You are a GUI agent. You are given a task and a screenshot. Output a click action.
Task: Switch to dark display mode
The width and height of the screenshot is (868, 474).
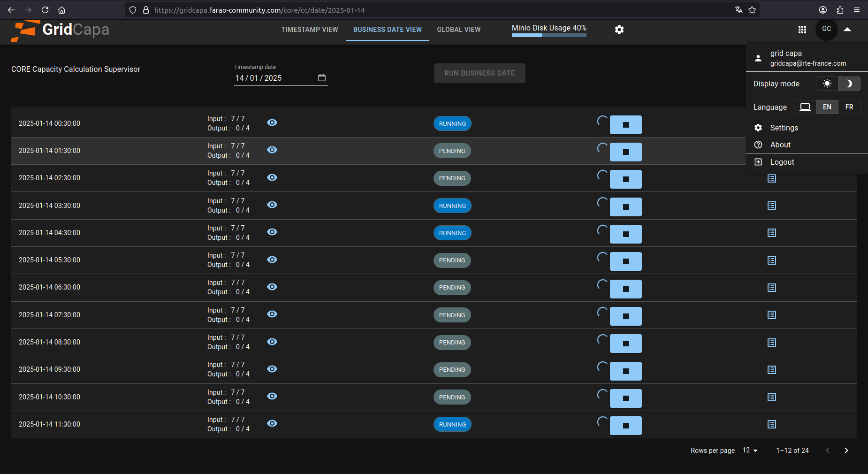point(849,84)
